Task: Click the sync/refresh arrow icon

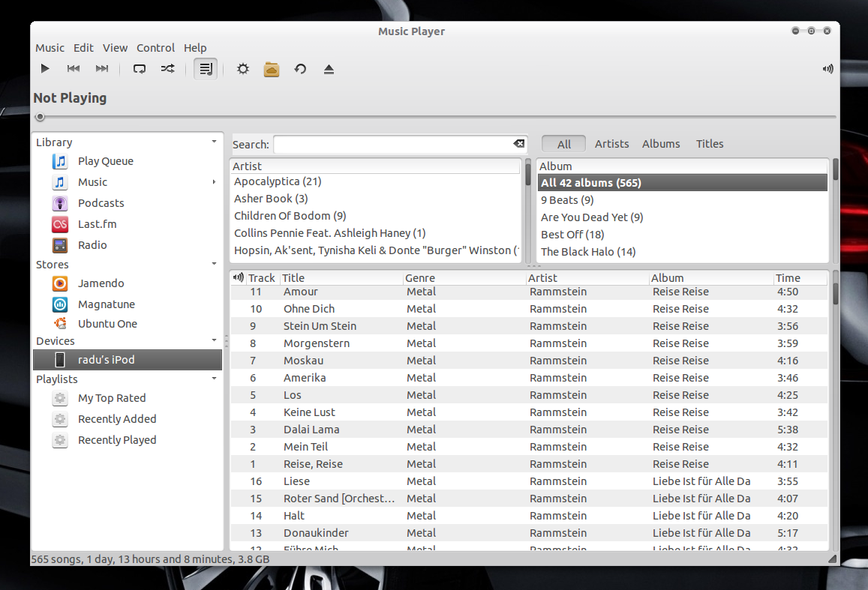Action: 300,69
